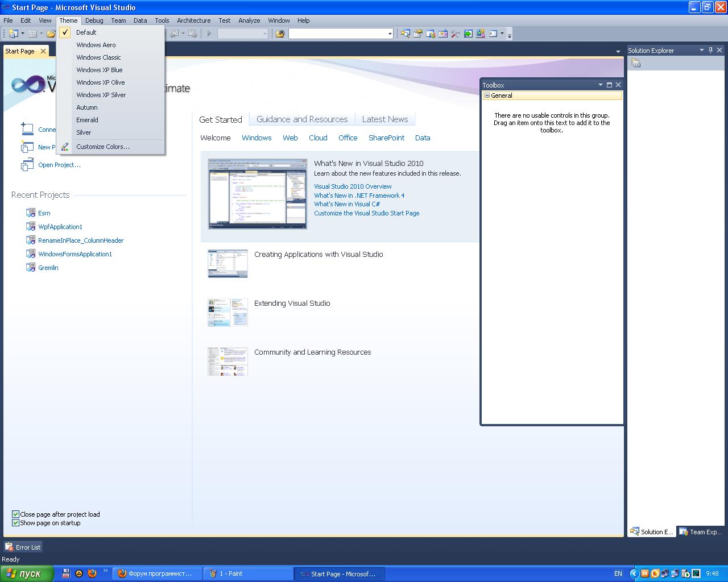Select the Default theme entry

coord(86,32)
